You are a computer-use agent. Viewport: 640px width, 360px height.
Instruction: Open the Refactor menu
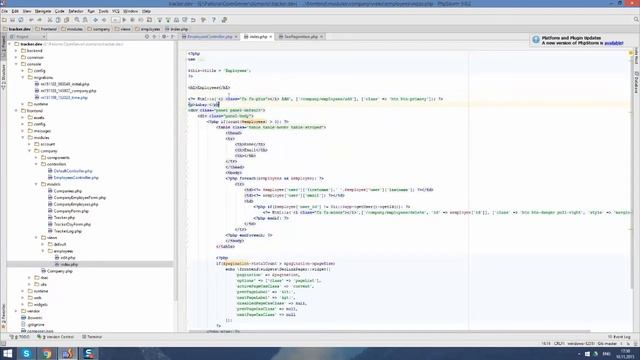coord(76,11)
